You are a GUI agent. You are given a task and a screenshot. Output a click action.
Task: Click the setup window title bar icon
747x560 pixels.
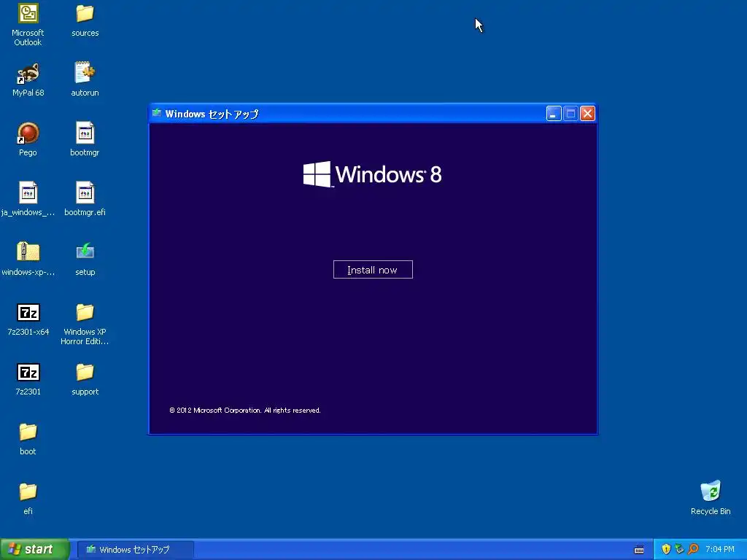pyautogui.click(x=157, y=113)
